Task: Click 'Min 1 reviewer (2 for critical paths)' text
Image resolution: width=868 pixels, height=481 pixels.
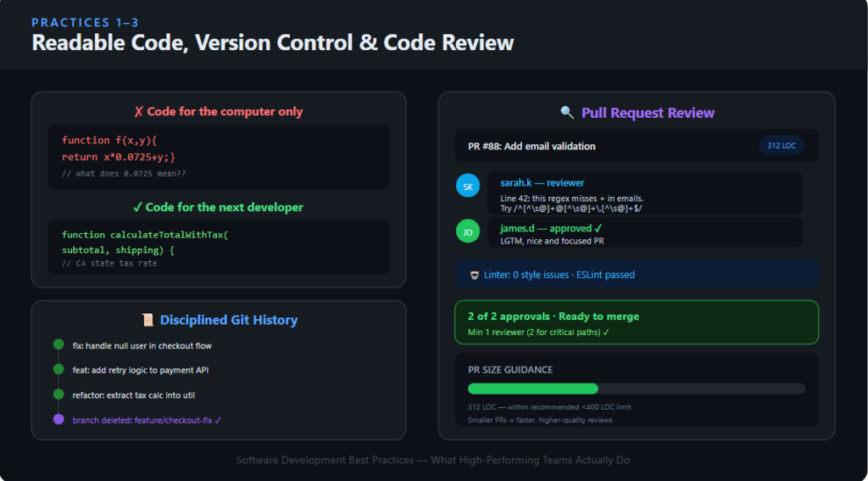Action: click(538, 333)
